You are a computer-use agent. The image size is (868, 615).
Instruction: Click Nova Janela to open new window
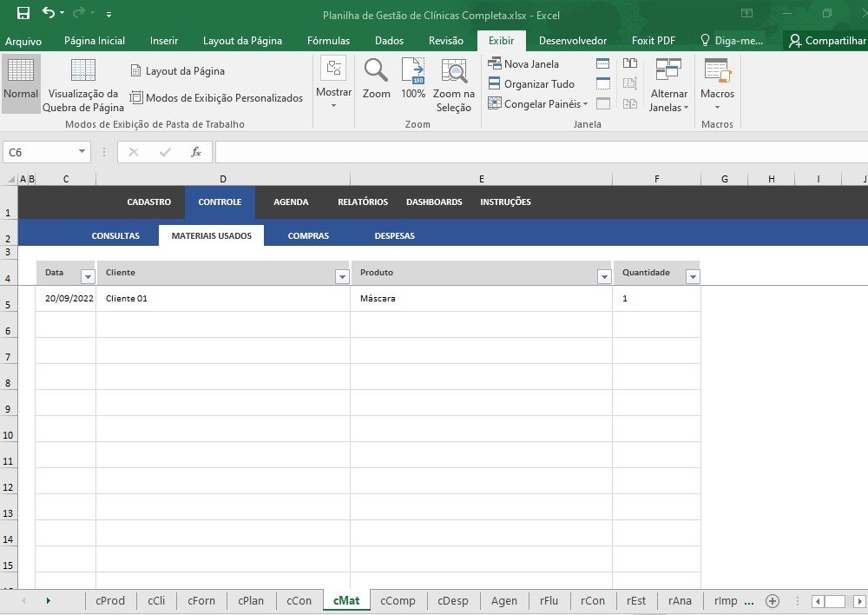coord(523,63)
